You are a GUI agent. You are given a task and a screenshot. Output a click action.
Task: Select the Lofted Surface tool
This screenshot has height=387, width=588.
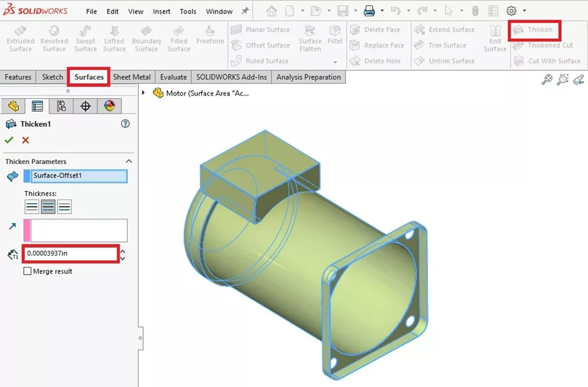click(x=114, y=37)
